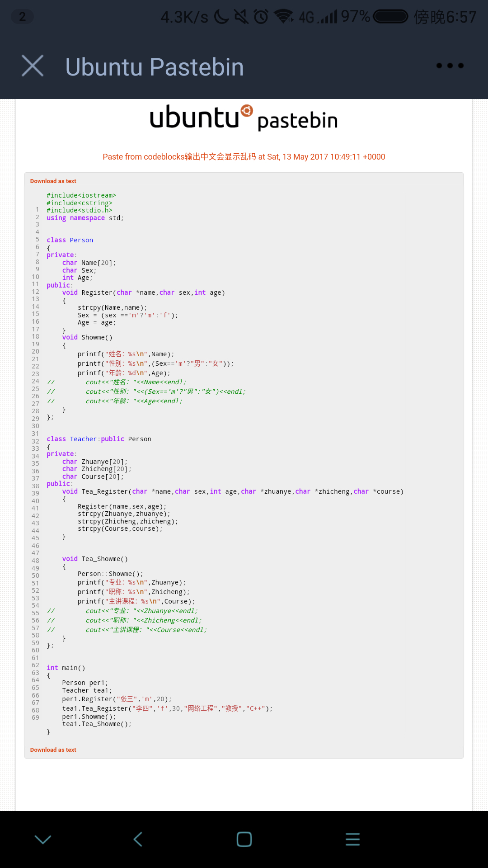Tap the 'Person::Showme();' line
This screenshot has width=488, height=868.
click(110, 574)
